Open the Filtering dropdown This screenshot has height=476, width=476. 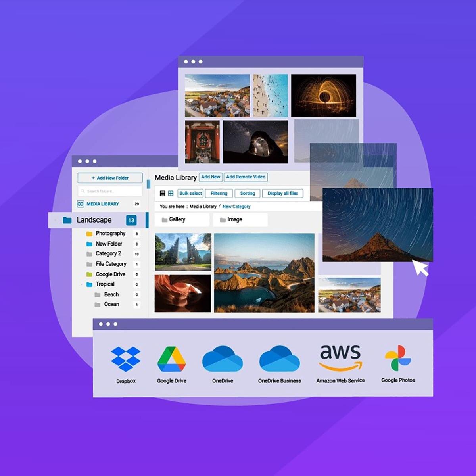tap(219, 193)
